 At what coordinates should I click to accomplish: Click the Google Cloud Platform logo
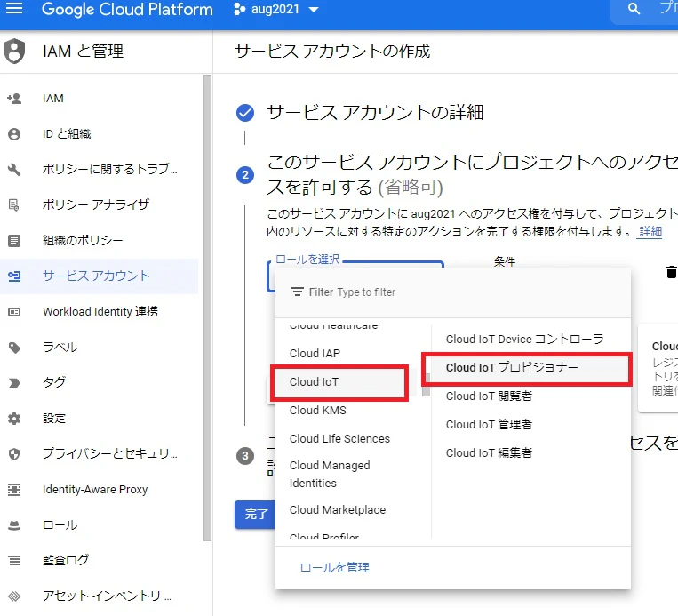127,9
